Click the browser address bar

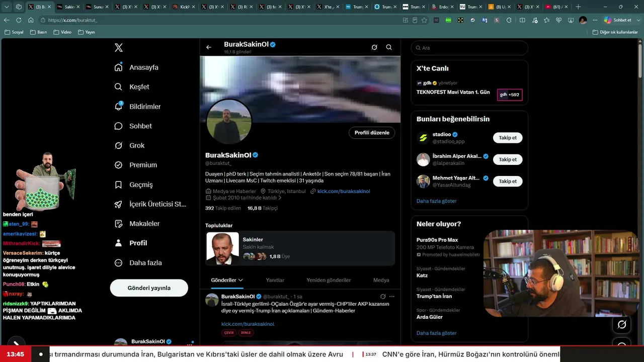click(221, 20)
